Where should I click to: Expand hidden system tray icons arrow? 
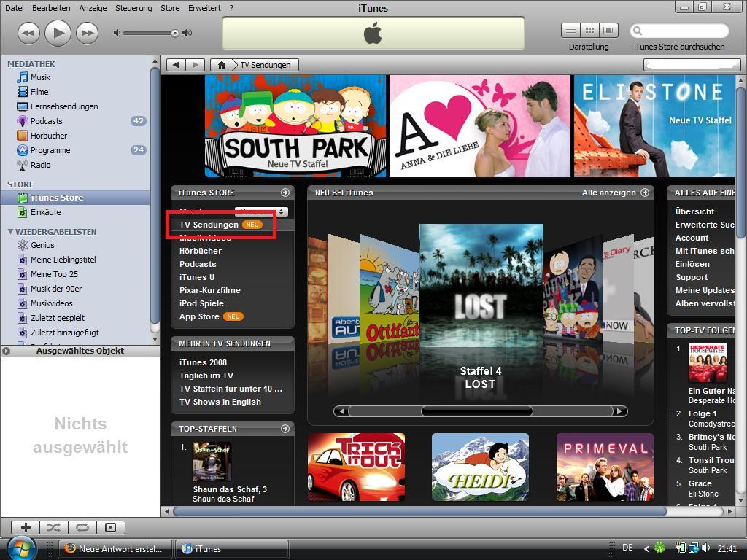pos(646,548)
